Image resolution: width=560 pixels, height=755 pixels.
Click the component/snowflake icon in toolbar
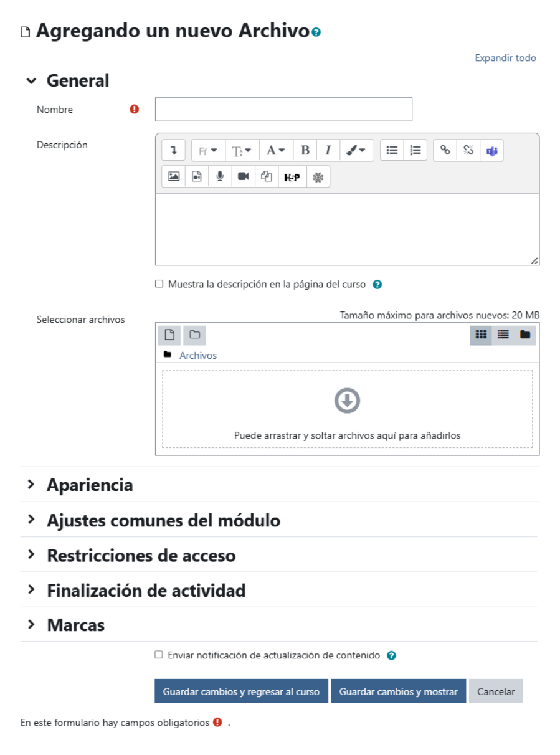coord(318,176)
